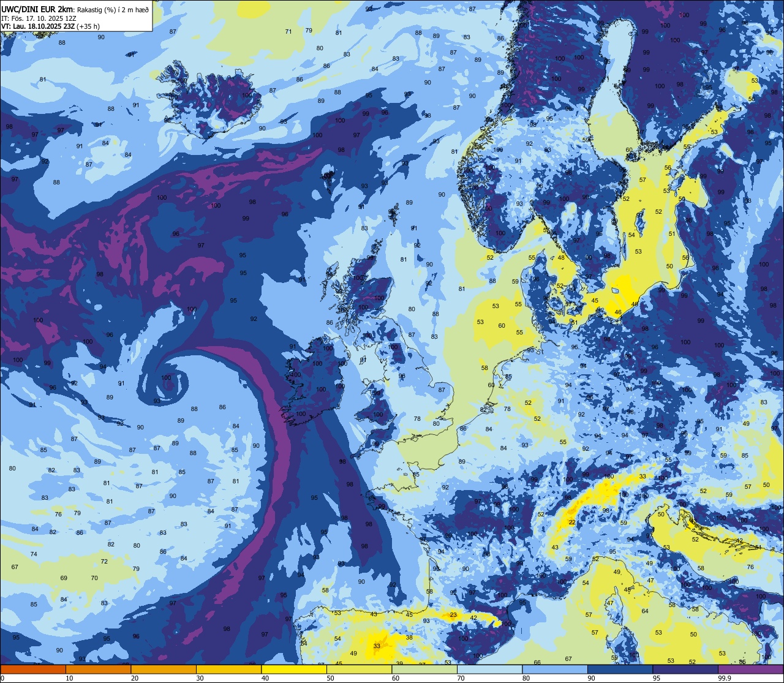Select the 95–99.9 navy legend swatch
The height and width of the screenshot is (683, 784).
685,670
